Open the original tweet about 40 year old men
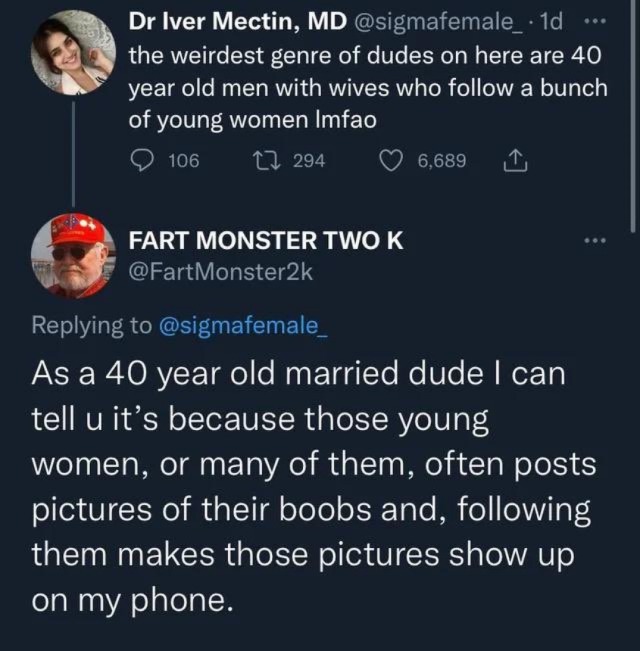 point(368,88)
